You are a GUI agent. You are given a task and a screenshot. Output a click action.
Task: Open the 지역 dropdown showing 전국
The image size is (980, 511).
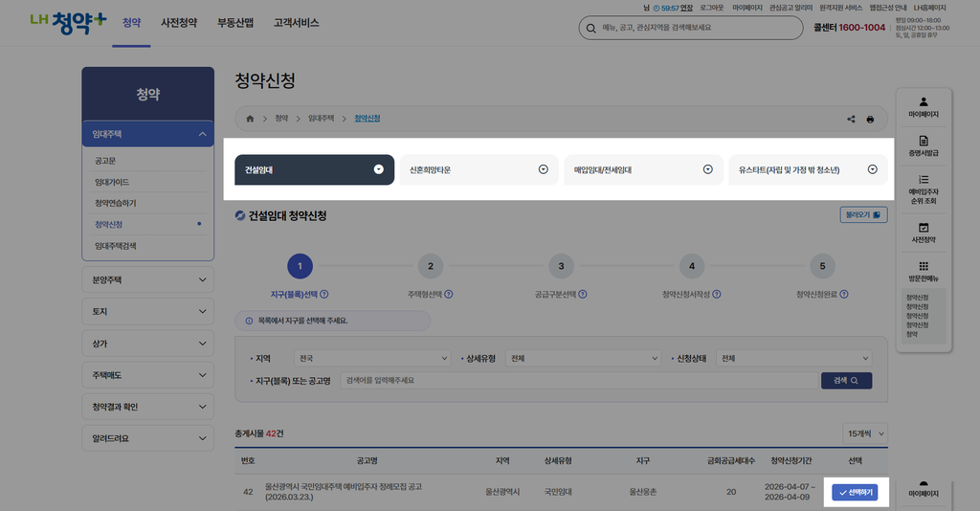pos(372,358)
